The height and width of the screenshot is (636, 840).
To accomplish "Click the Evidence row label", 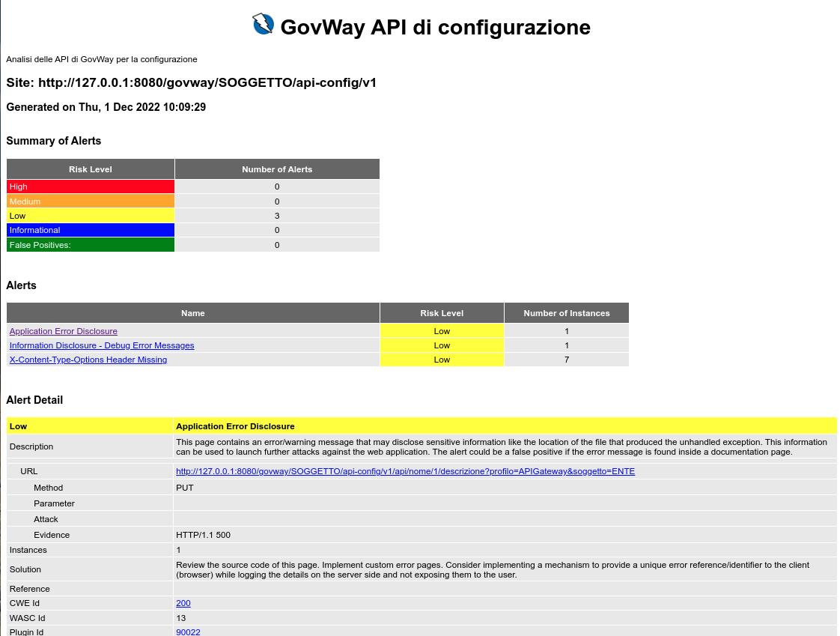I will tap(52, 535).
